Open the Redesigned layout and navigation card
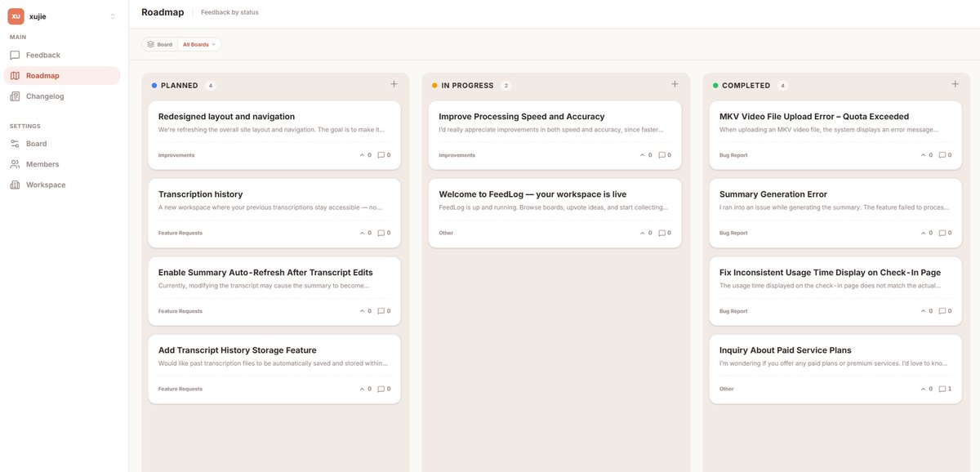Screen dimensions: 980x472 pyautogui.click(x=274, y=135)
